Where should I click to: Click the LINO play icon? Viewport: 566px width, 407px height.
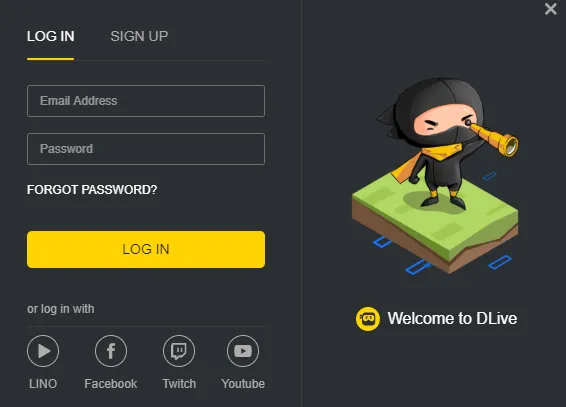pyautogui.click(x=43, y=351)
